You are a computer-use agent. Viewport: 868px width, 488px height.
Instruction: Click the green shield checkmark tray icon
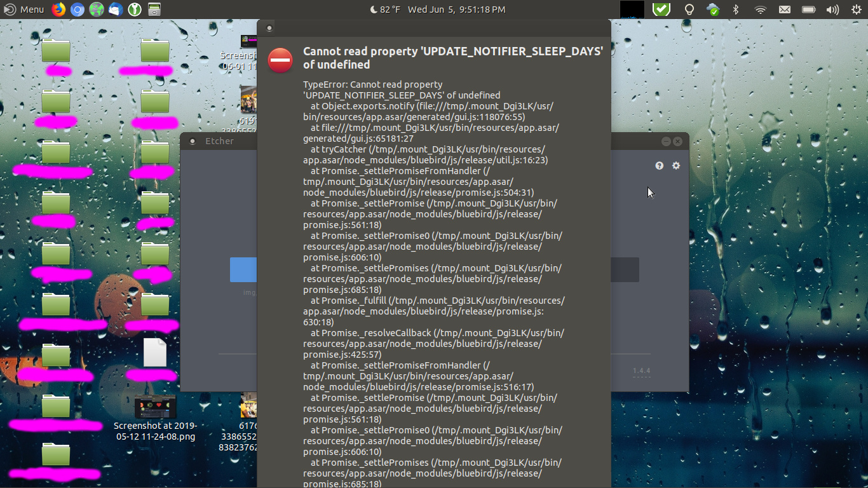tap(661, 10)
